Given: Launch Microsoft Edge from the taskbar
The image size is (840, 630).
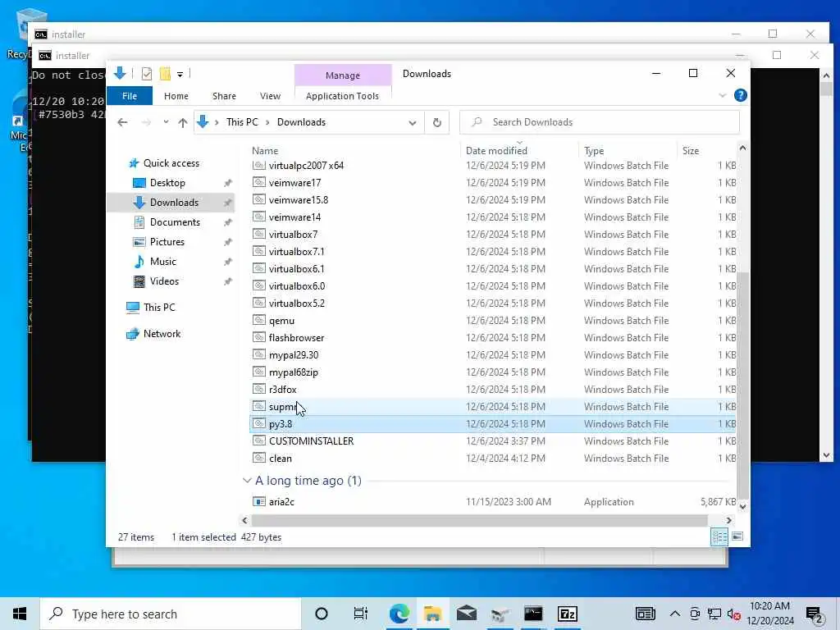Looking at the screenshot, I should point(399,614).
